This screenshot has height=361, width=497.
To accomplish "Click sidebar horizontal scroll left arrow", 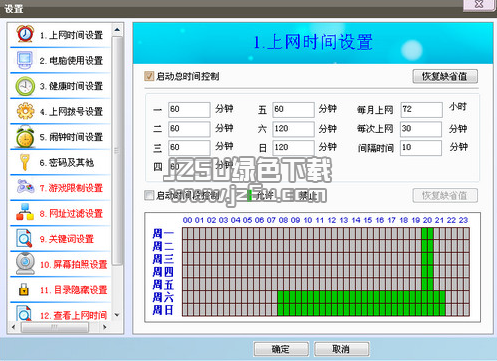I will pyautogui.click(x=13, y=327).
